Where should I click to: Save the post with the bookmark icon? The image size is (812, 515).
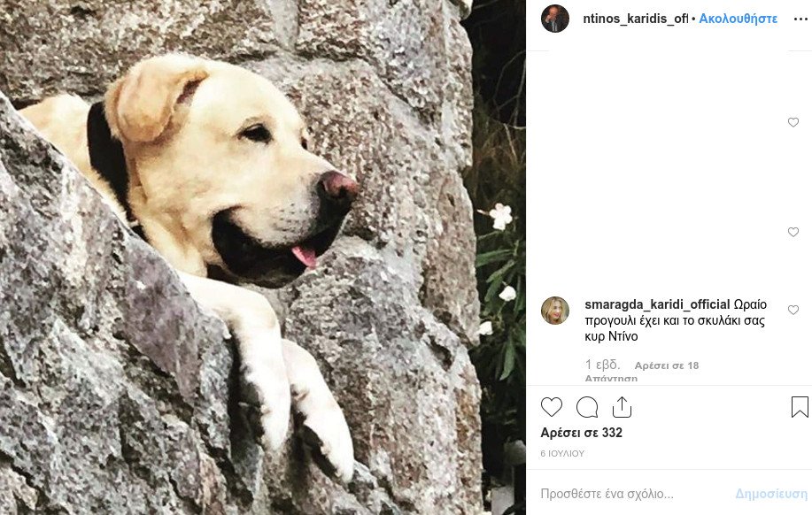(800, 407)
